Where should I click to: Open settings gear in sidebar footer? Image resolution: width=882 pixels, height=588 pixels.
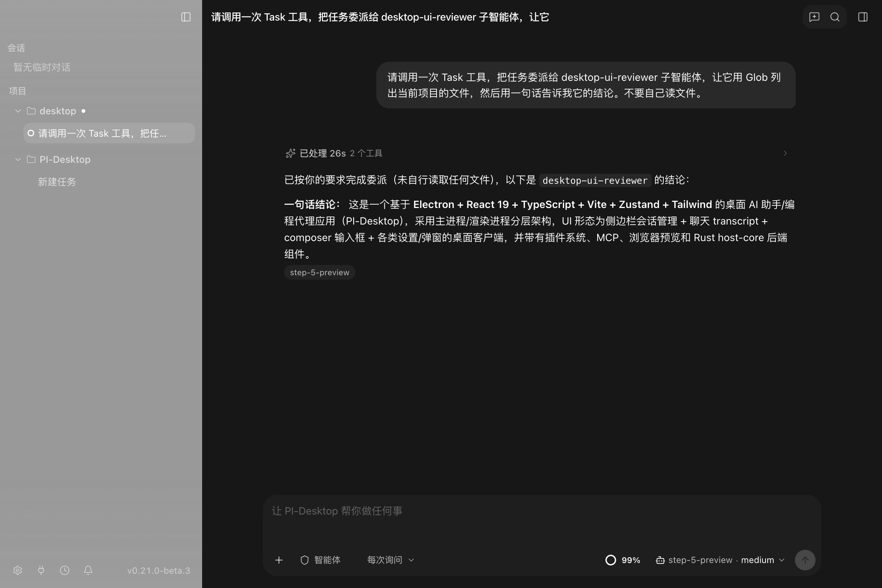[18, 570]
